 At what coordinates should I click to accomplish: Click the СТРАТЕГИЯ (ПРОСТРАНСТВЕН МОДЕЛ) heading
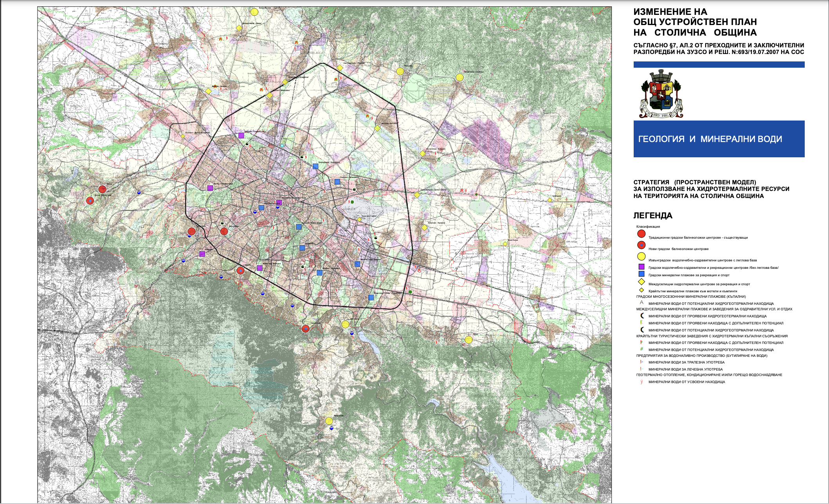click(695, 182)
